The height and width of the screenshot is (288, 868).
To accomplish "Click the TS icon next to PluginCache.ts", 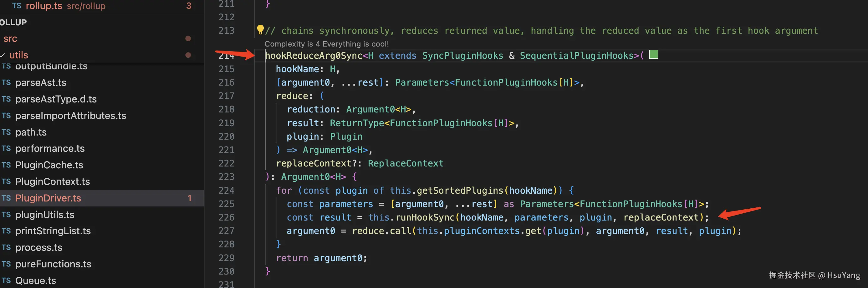I will pos(6,165).
